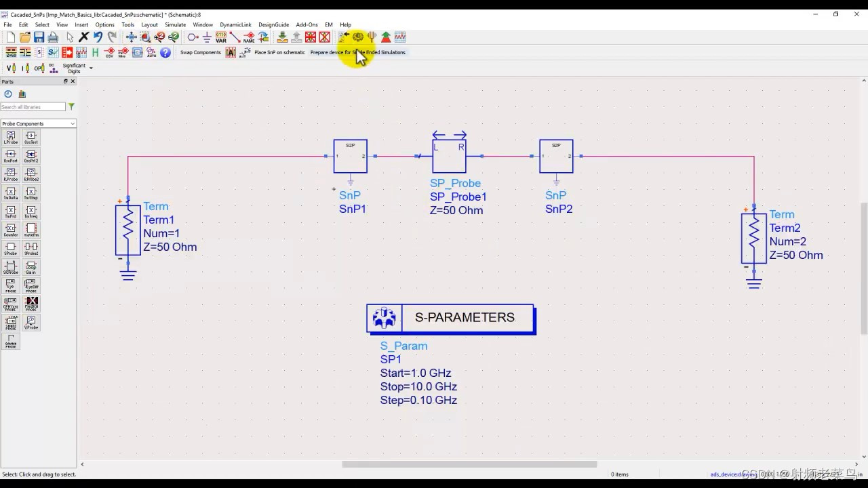Viewport: 868px width, 488px height.
Task: Open the data display window icon
Action: [x=400, y=37]
